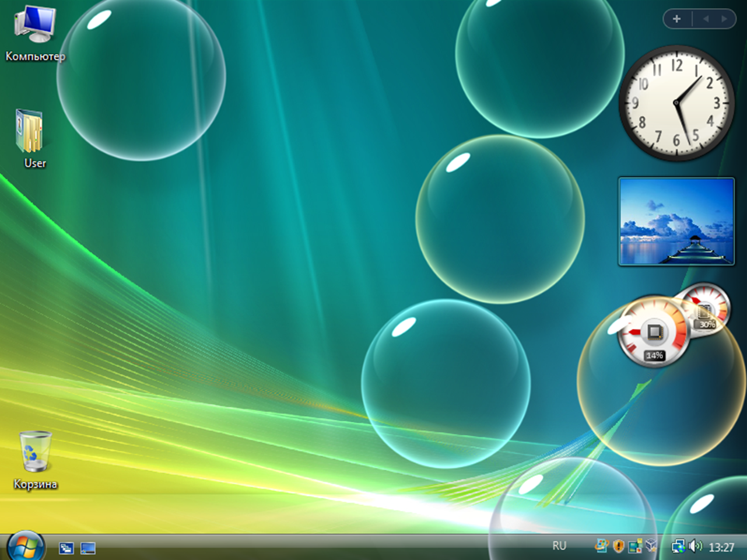This screenshot has width=747, height=560.
Task: Click the slideshow gadget picture
Action: tap(676, 222)
